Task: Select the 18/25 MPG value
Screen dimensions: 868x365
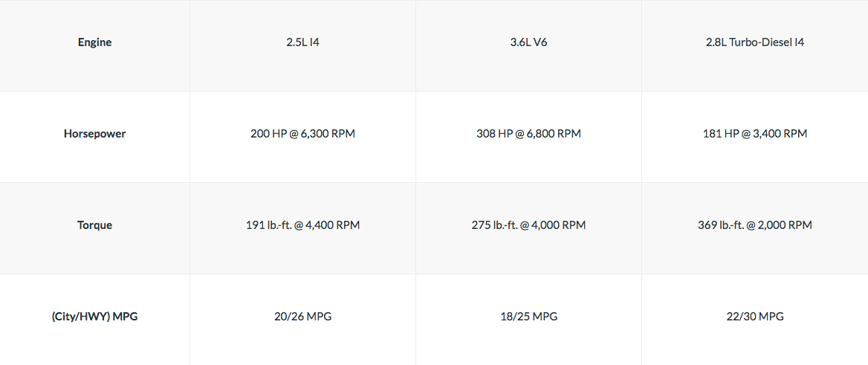Action: tap(528, 317)
